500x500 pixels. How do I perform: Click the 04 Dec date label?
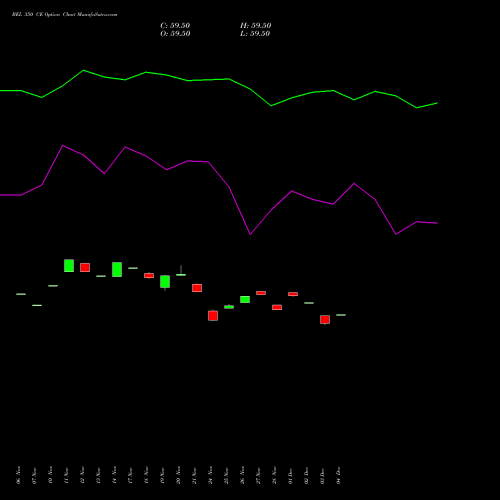tap(338, 475)
